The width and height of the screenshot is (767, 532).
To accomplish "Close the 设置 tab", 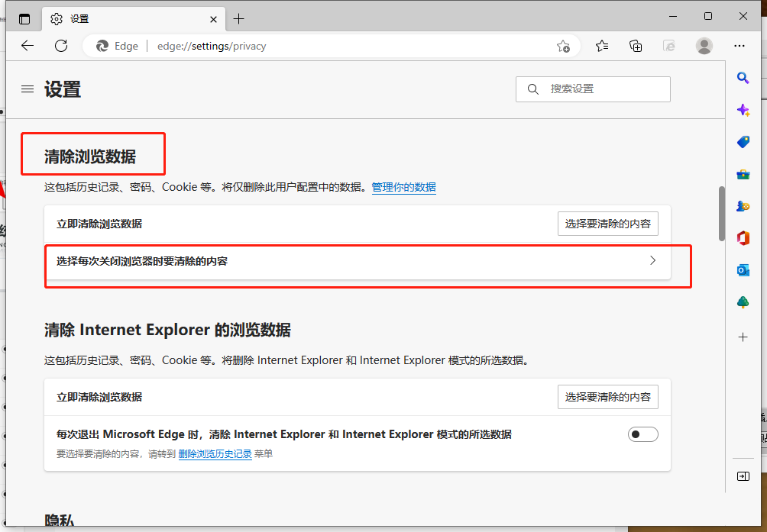I will (213, 19).
